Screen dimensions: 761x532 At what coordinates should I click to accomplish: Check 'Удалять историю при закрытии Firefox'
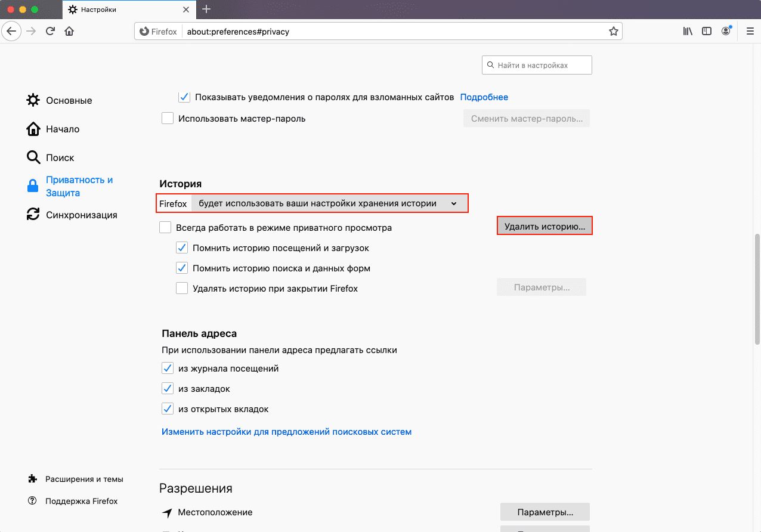click(182, 289)
